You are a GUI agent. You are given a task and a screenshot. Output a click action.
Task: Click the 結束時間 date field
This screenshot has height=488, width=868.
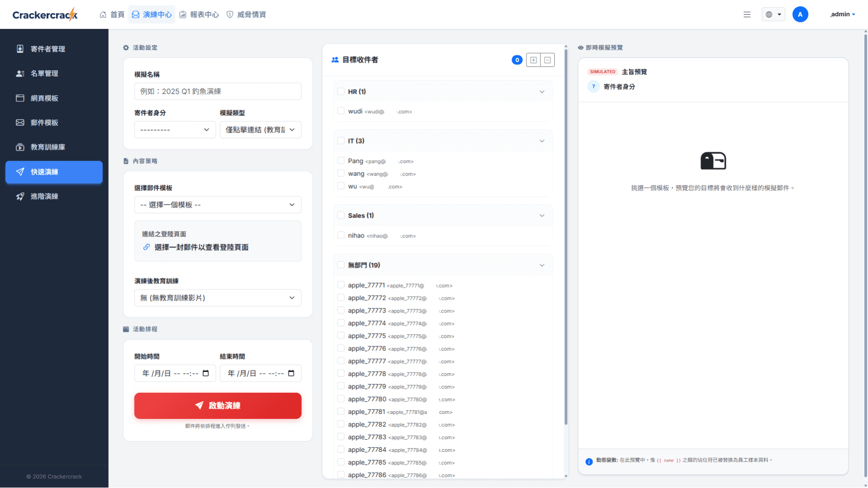point(260,373)
